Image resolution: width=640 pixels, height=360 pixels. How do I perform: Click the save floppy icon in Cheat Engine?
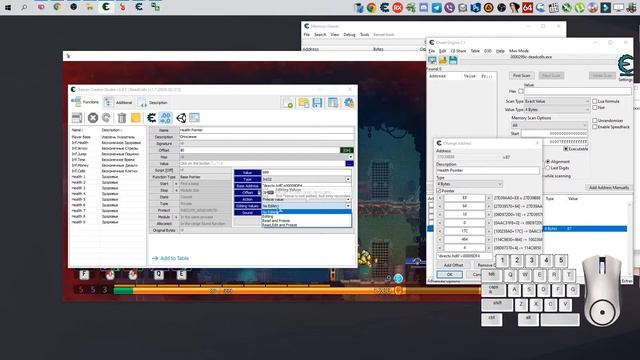453,60
